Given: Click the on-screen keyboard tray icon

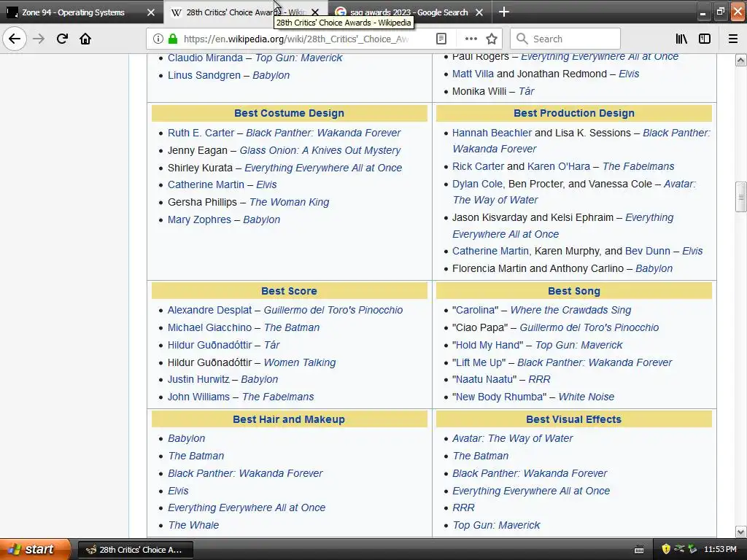Looking at the screenshot, I should (x=639, y=550).
